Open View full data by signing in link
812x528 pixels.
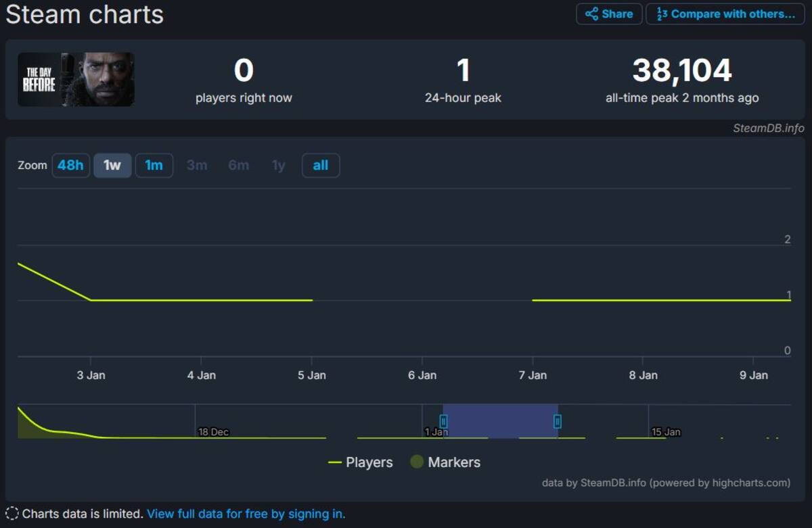(246, 514)
